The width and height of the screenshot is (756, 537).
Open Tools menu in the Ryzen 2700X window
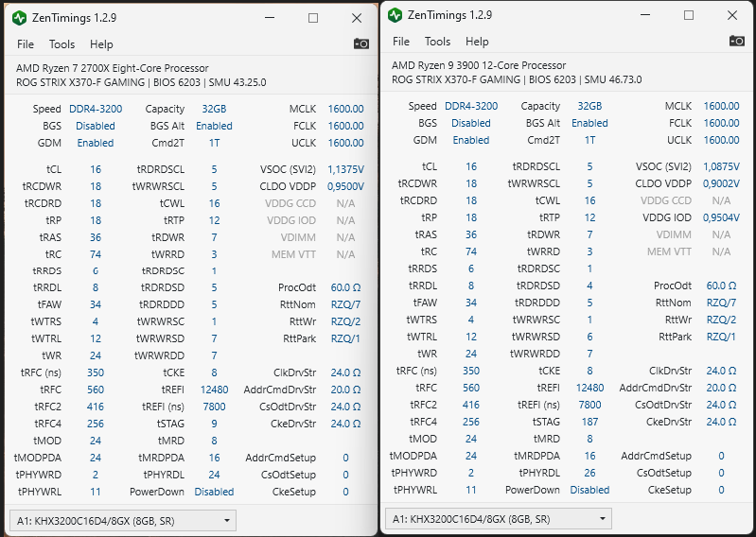click(x=62, y=44)
